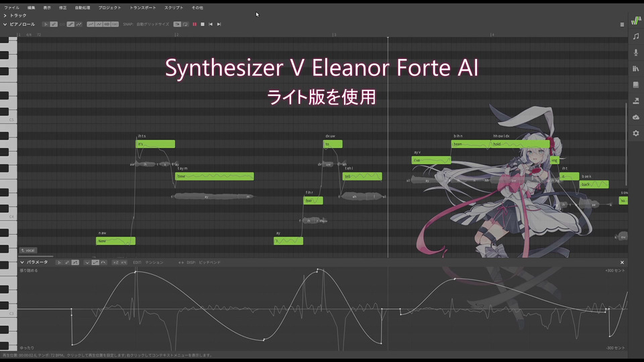
Task: Toggle the pitch curve display in the piano roll toolbar
Action: [79, 24]
